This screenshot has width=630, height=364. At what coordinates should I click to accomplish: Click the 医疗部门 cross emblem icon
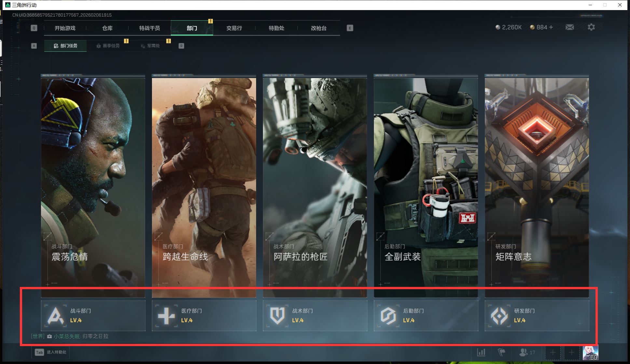coord(166,316)
